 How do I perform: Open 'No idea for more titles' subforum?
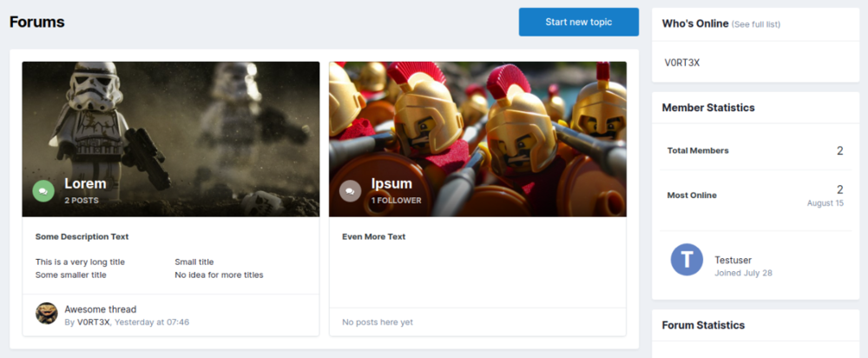[219, 275]
